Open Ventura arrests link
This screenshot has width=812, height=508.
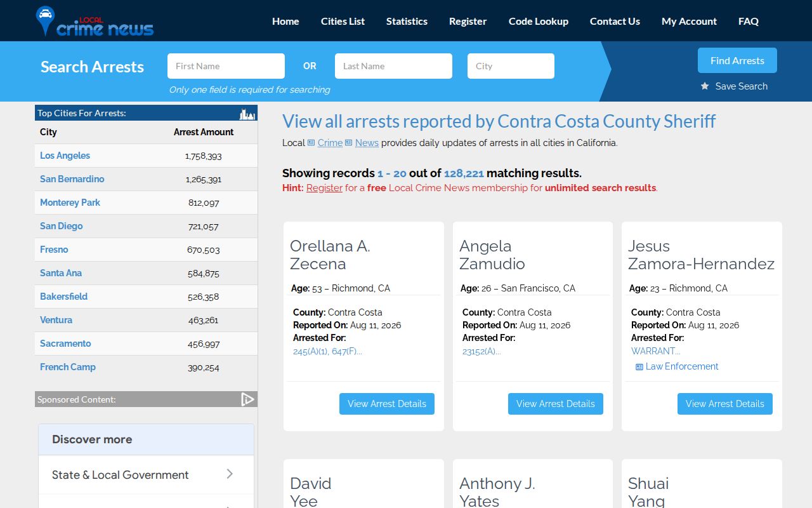click(56, 320)
